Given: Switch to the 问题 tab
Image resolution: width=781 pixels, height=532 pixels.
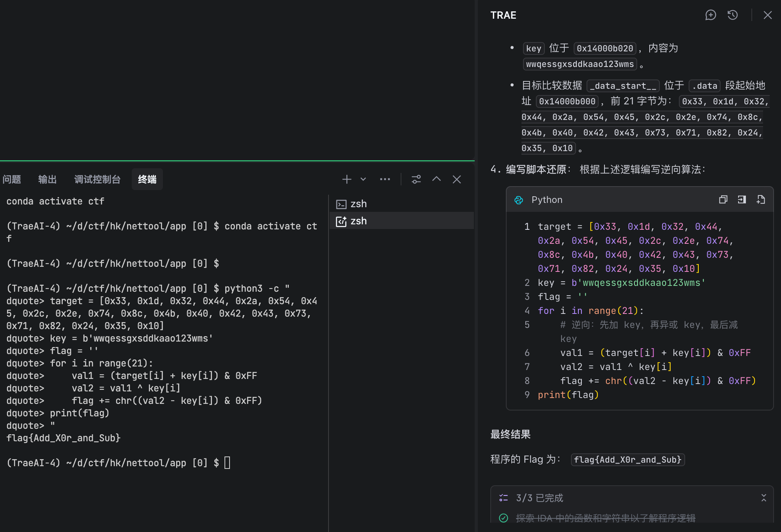Looking at the screenshot, I should coord(12,179).
